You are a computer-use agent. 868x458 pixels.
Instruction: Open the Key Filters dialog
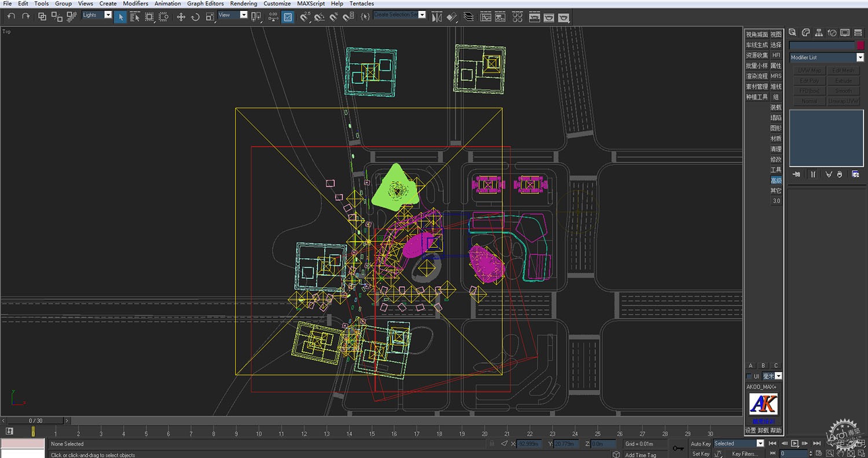point(745,454)
